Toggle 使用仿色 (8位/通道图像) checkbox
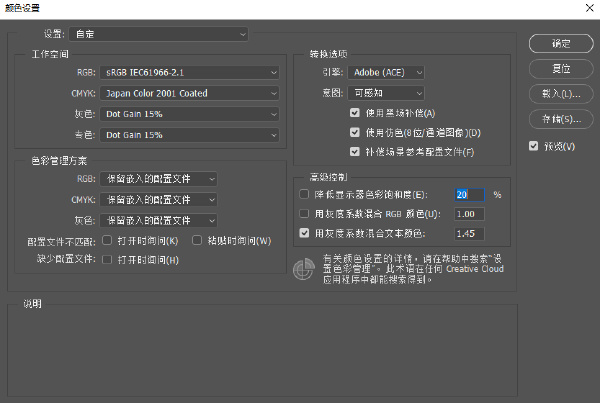 [x=355, y=132]
